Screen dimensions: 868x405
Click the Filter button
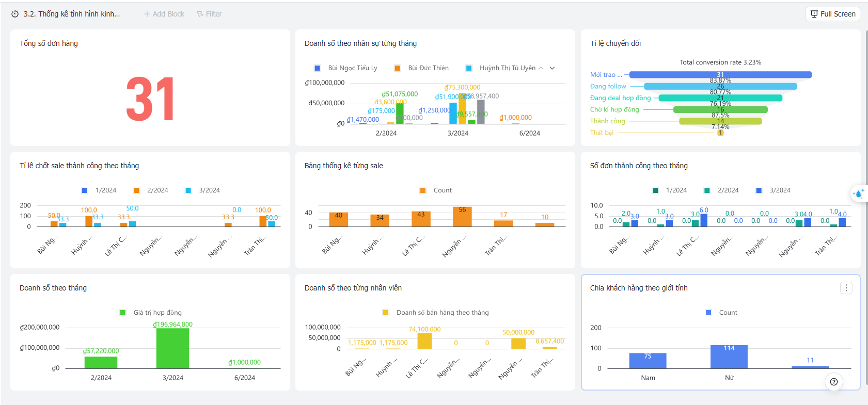tap(209, 14)
